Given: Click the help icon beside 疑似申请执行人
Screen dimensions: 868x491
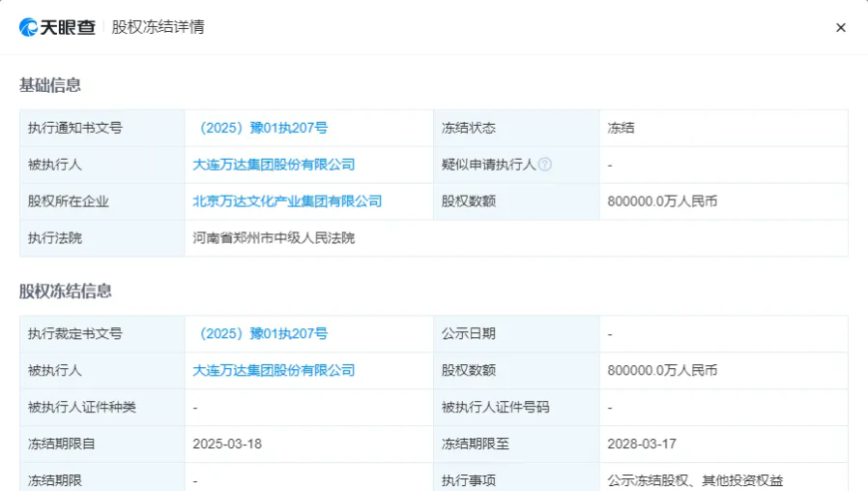Looking at the screenshot, I should pyautogui.click(x=545, y=165).
